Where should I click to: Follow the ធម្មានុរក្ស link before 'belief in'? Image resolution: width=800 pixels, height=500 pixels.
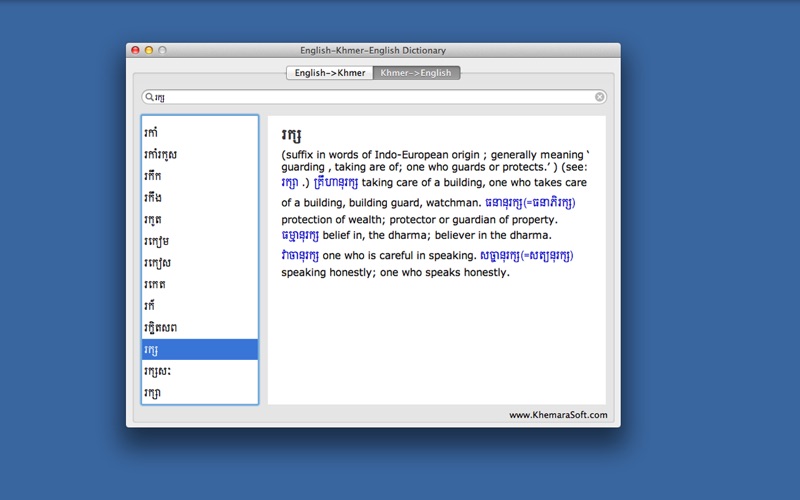pyautogui.click(x=300, y=236)
